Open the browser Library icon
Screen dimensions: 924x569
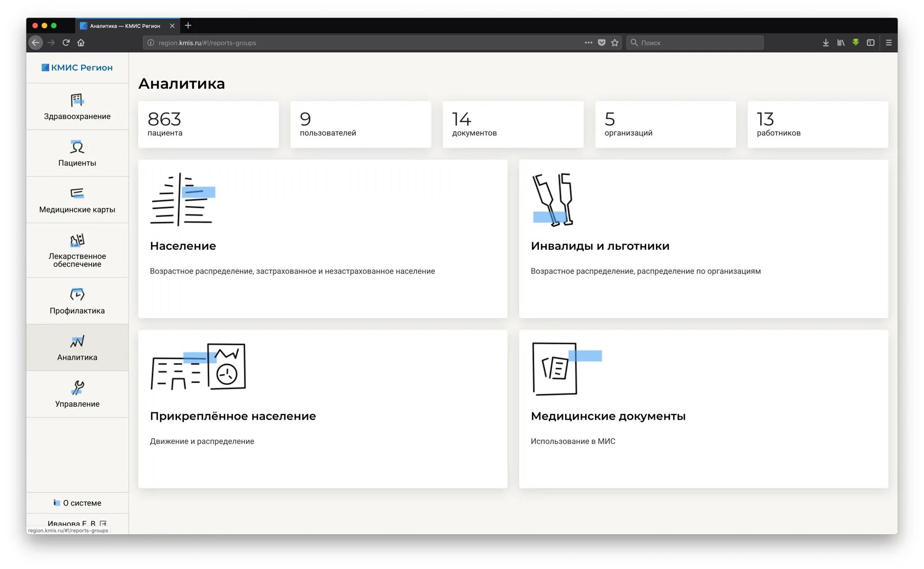coord(841,43)
